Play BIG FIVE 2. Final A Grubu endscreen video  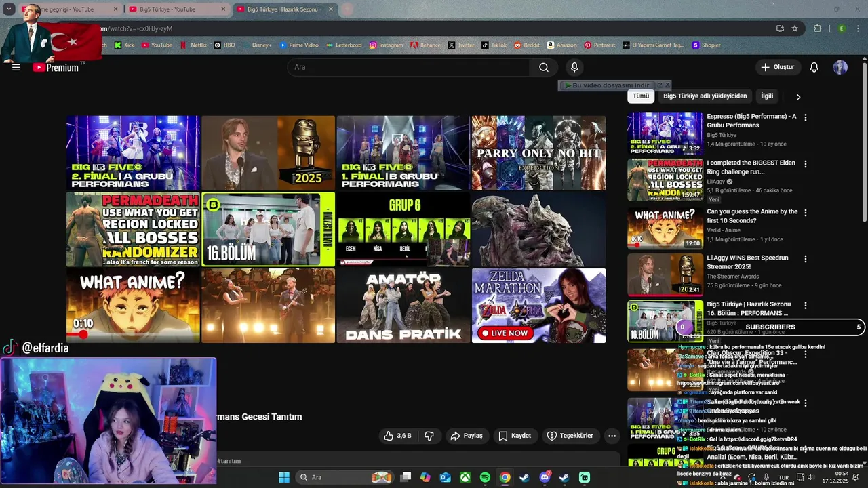(133, 152)
